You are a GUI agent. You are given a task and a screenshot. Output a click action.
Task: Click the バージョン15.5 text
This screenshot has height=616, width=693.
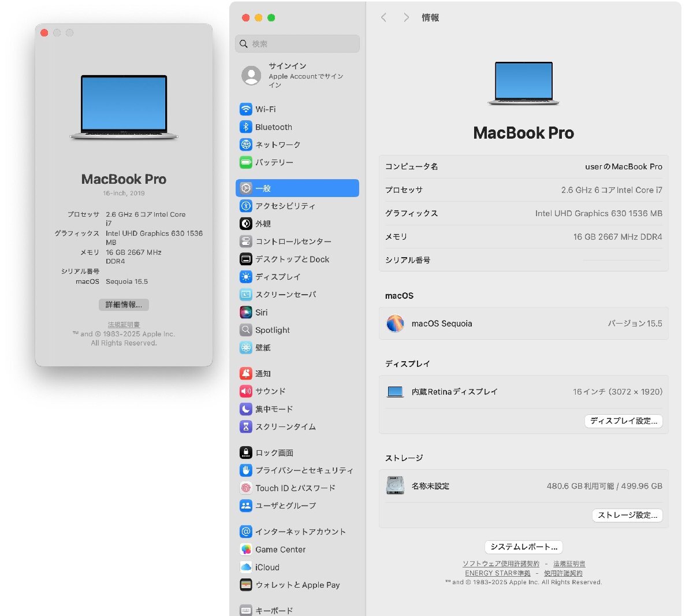point(635,324)
